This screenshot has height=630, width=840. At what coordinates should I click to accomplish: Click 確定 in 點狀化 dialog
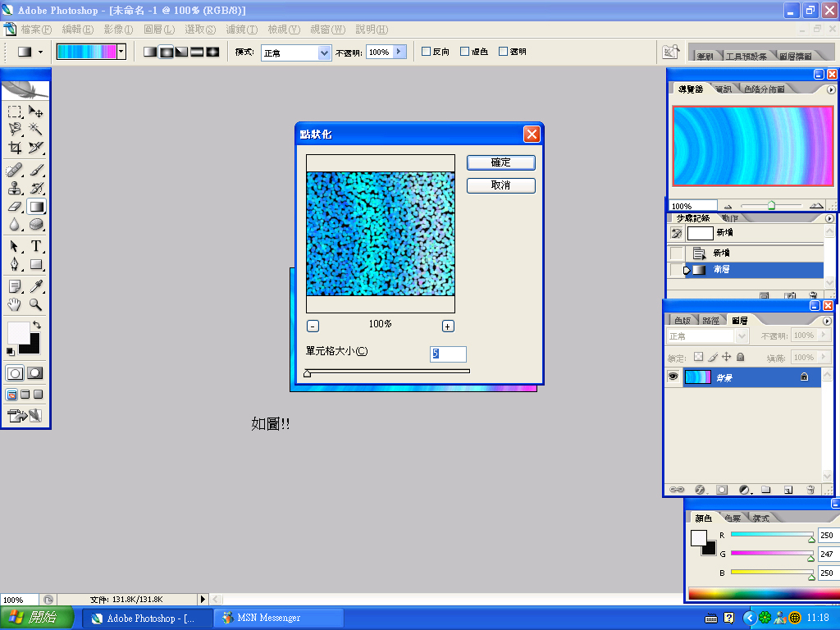[501, 162]
